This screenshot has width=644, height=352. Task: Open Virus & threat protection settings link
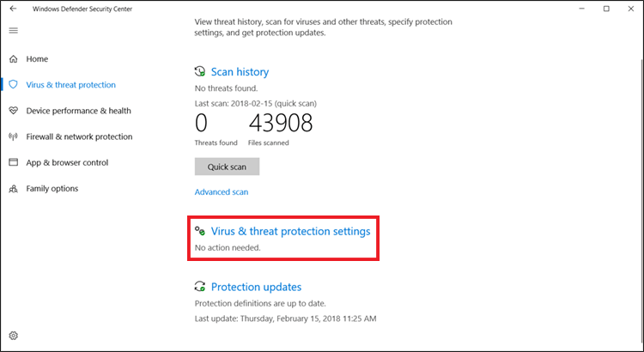(290, 231)
